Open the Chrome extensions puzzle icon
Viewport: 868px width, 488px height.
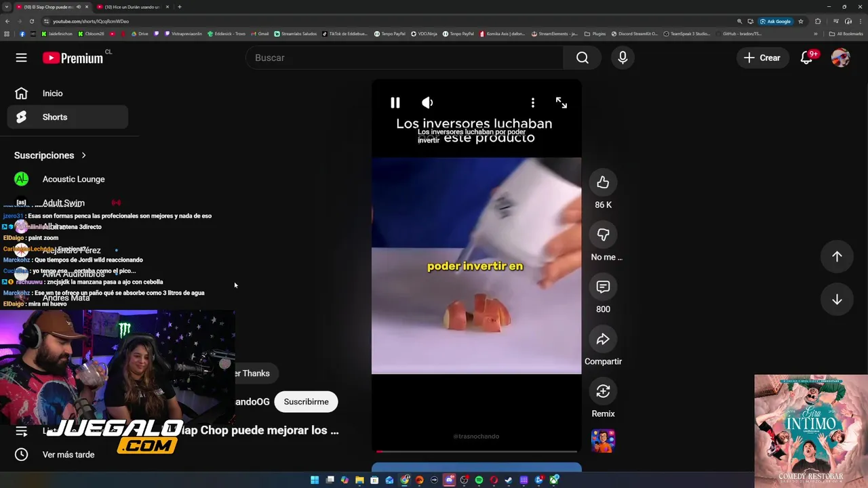(x=818, y=21)
